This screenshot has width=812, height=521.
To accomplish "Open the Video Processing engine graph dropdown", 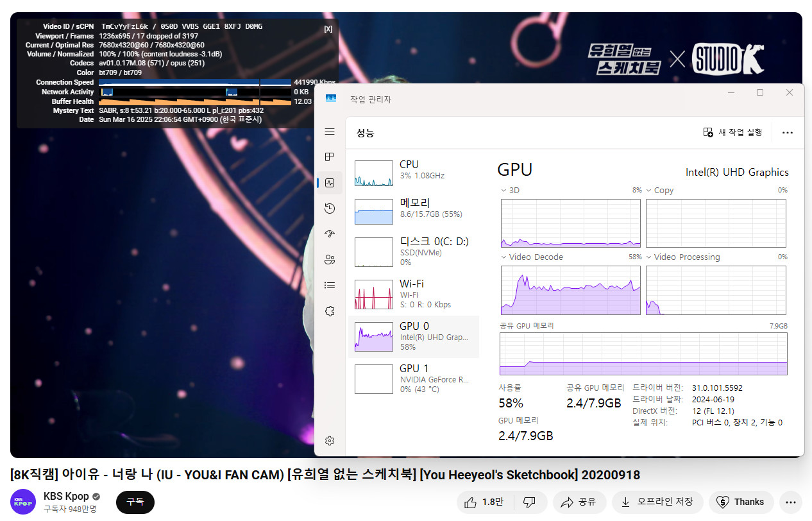I will click(x=649, y=257).
